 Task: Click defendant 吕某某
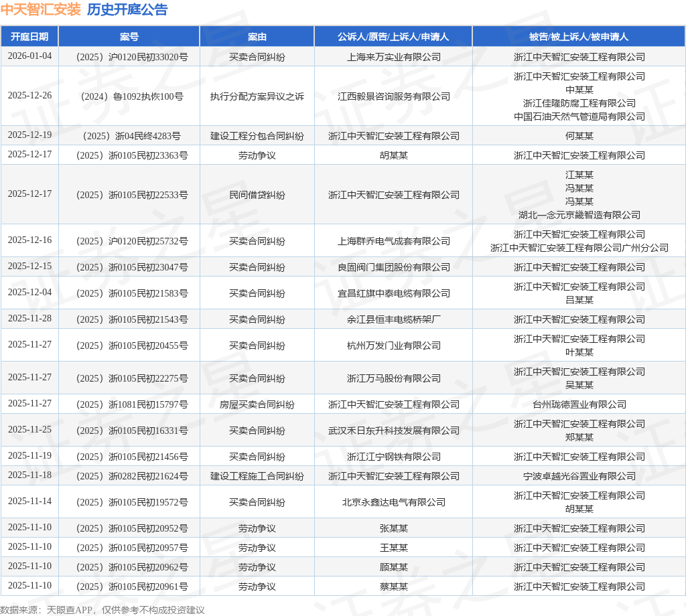click(579, 300)
